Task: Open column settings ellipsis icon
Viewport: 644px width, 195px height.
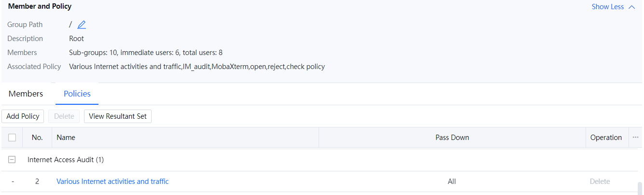Action: point(635,138)
